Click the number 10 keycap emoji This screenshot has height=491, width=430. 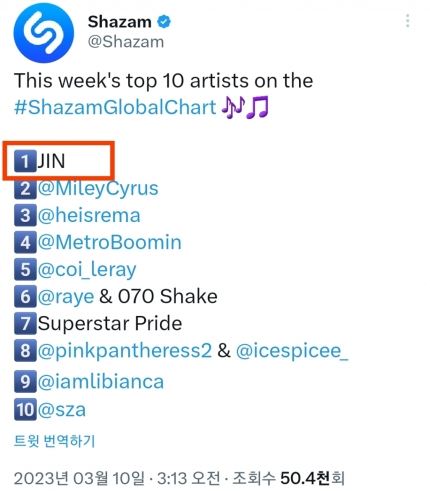click(x=25, y=409)
